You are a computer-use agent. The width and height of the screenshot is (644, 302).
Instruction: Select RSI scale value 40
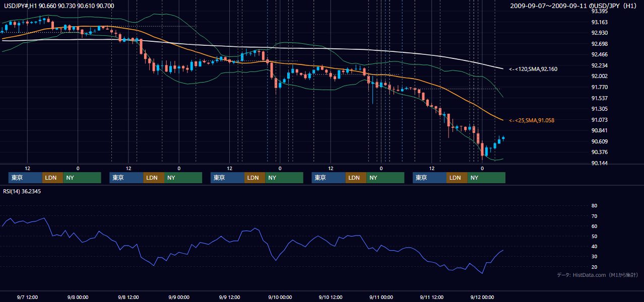pyautogui.click(x=594, y=246)
